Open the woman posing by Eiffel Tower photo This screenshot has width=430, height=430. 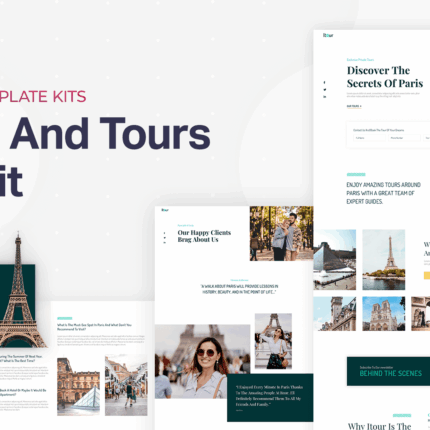click(273, 341)
